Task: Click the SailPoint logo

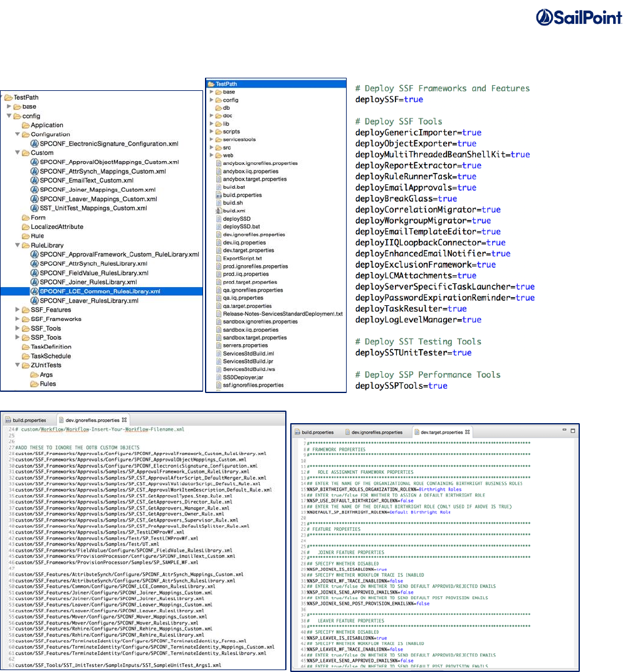Action: click(579, 18)
